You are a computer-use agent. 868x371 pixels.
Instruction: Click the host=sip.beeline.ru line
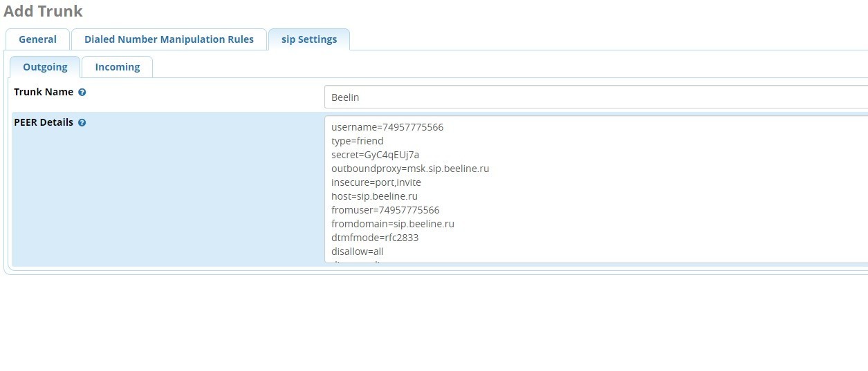(x=374, y=196)
